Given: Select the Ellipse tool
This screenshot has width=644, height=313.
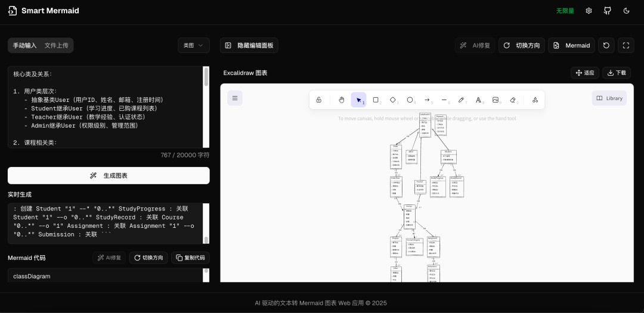Looking at the screenshot, I should click(x=410, y=100).
